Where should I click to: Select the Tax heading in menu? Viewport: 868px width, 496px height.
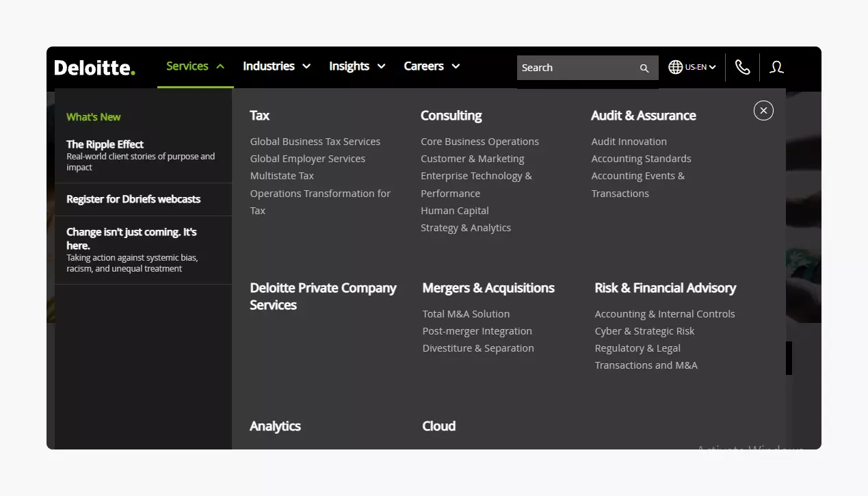(x=260, y=116)
